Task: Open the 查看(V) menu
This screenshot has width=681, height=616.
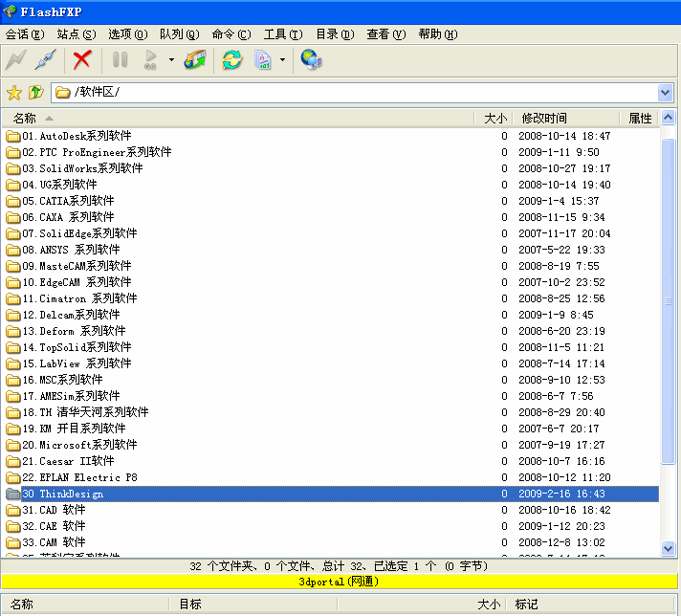Action: pos(386,34)
